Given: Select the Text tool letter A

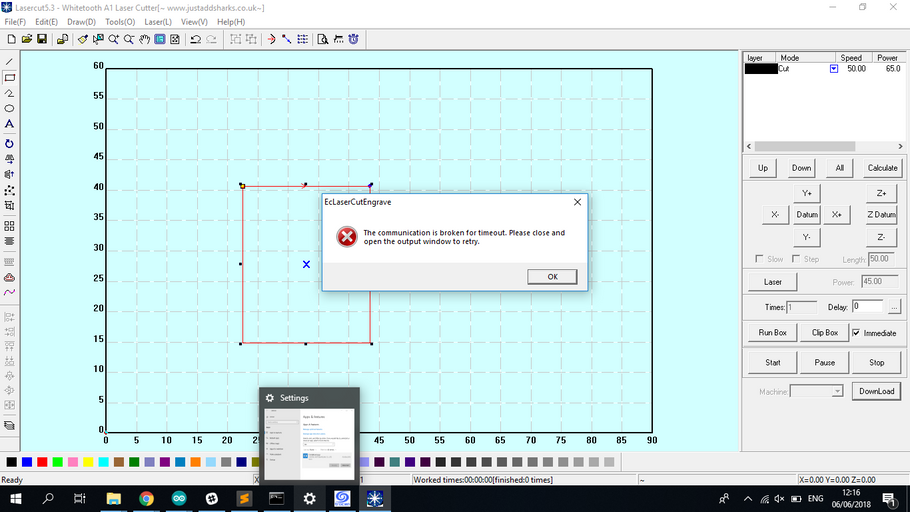Looking at the screenshot, I should pos(10,124).
